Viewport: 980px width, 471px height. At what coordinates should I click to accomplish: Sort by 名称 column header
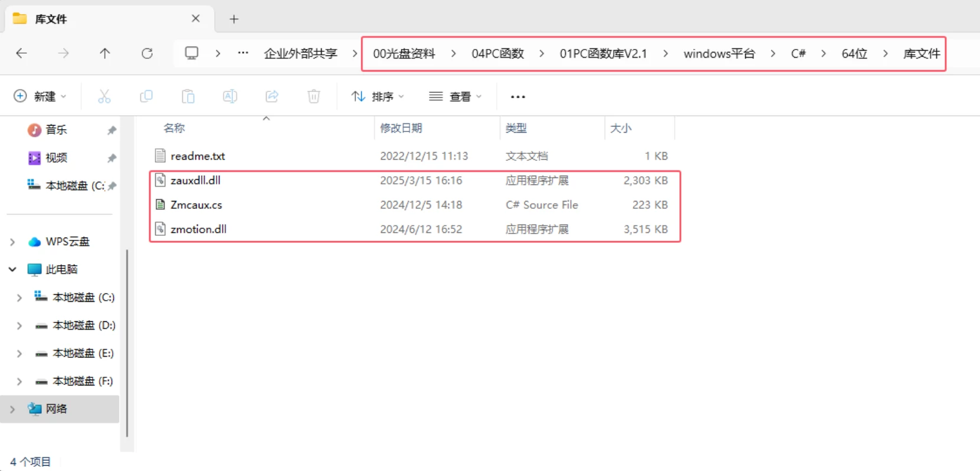(x=174, y=128)
